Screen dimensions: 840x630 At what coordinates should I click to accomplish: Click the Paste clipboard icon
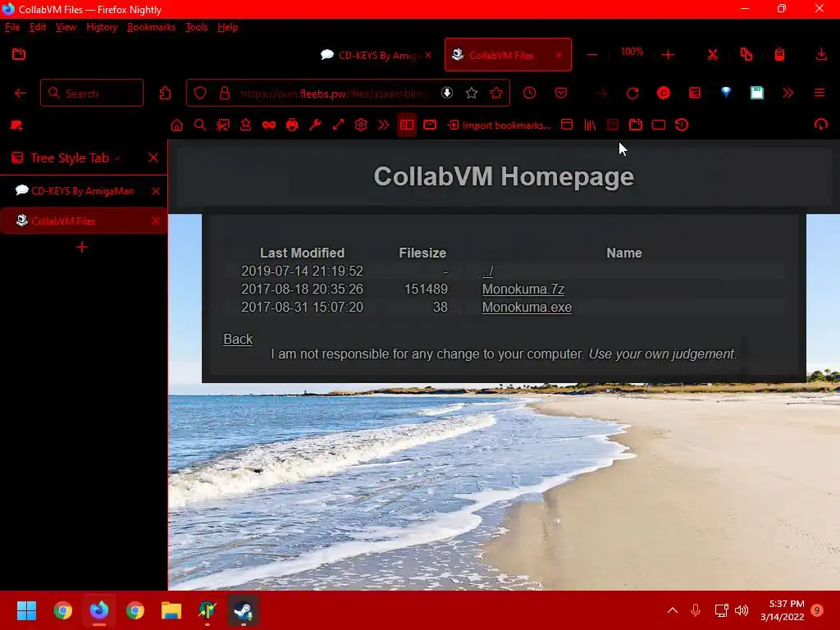[779, 54]
